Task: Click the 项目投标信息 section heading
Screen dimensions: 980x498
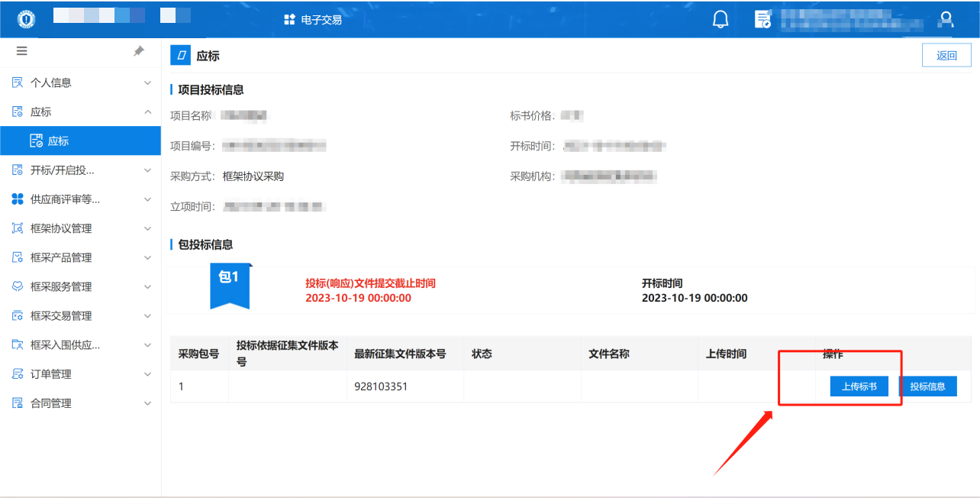Action: coord(211,89)
